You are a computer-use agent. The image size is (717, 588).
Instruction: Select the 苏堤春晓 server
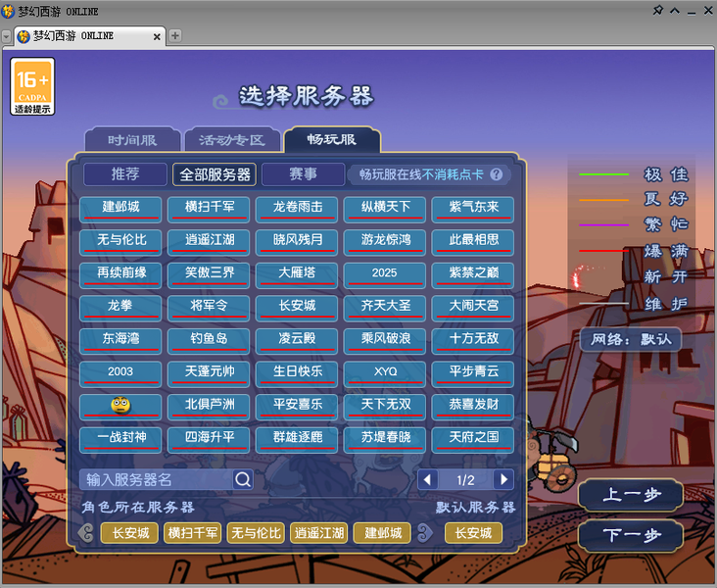385,440
